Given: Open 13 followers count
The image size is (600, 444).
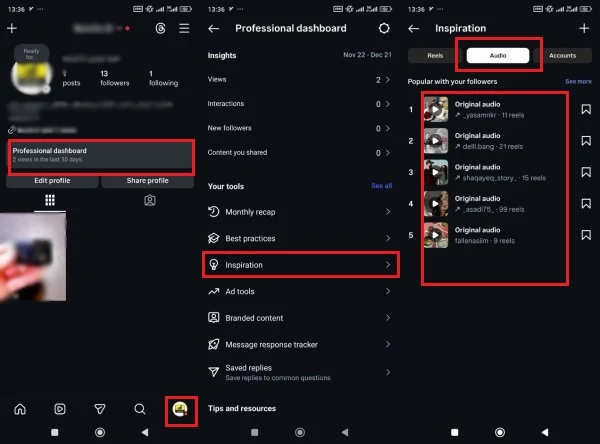Looking at the screenshot, I should pyautogui.click(x=114, y=78).
